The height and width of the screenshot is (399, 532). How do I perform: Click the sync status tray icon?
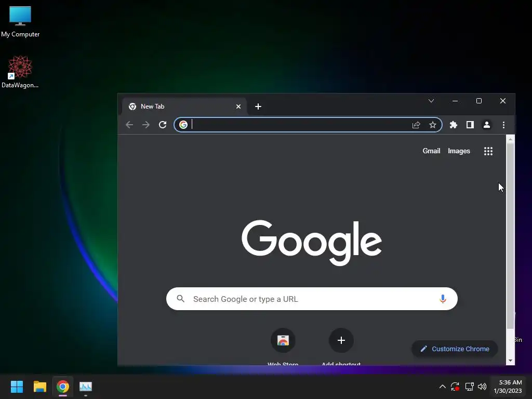[x=455, y=387]
